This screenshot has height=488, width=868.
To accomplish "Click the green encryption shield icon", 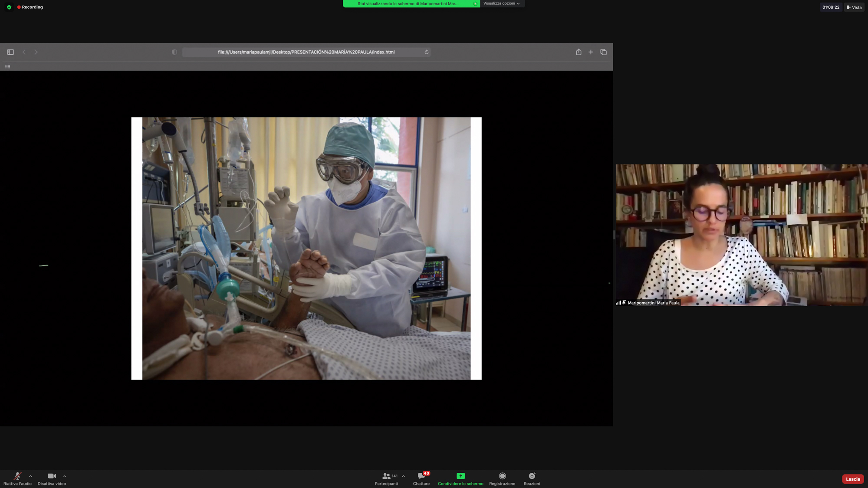I will coord(9,7).
